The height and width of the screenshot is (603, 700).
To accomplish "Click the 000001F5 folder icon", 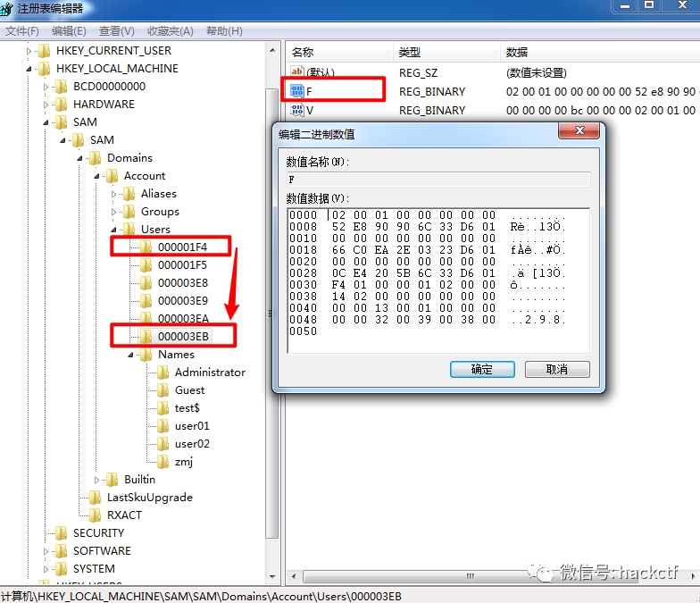I will click(x=146, y=265).
